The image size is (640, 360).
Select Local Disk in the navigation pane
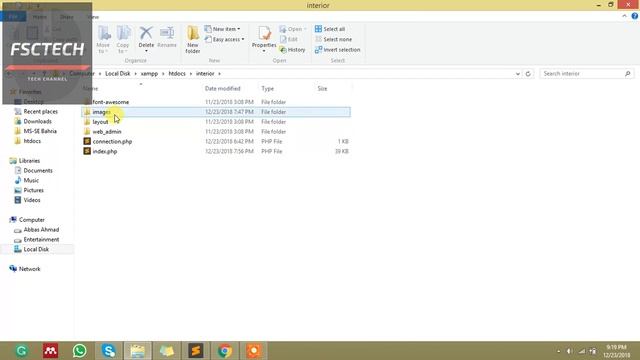[36, 249]
